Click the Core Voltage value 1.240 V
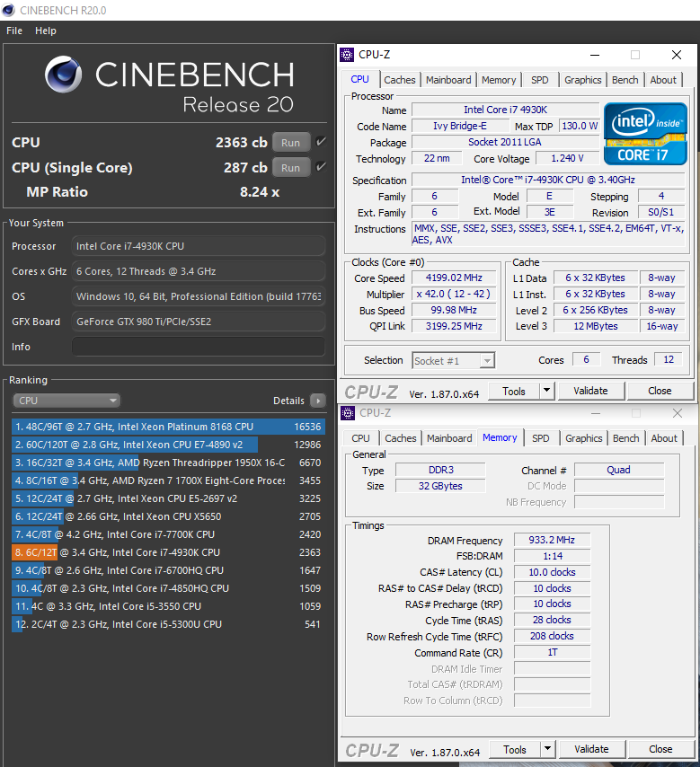This screenshot has height=767, width=700. point(567,158)
